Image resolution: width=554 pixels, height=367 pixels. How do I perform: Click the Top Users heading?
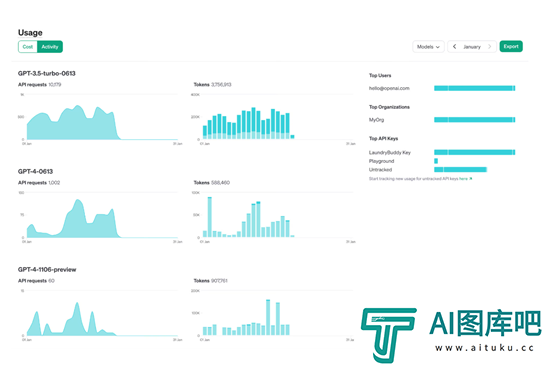click(x=380, y=76)
